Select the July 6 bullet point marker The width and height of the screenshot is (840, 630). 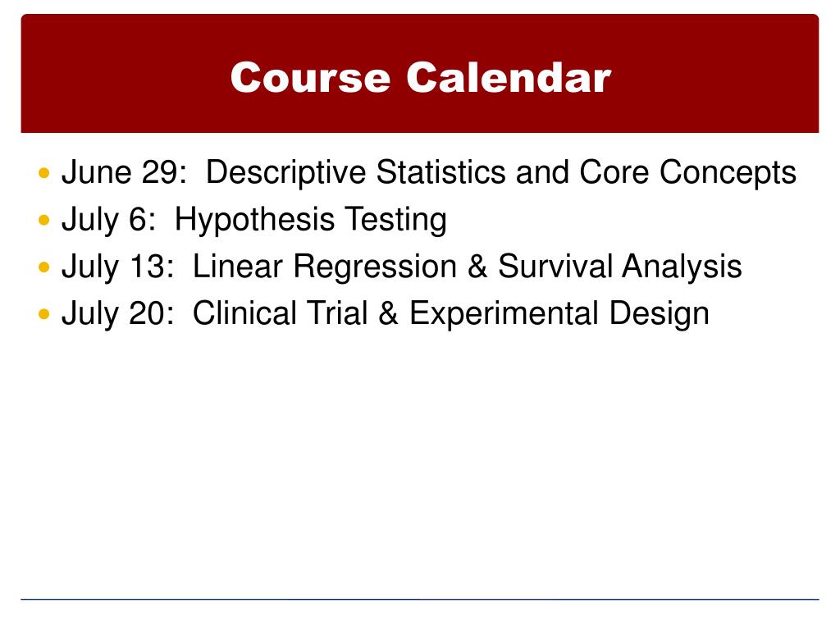pos(44,220)
